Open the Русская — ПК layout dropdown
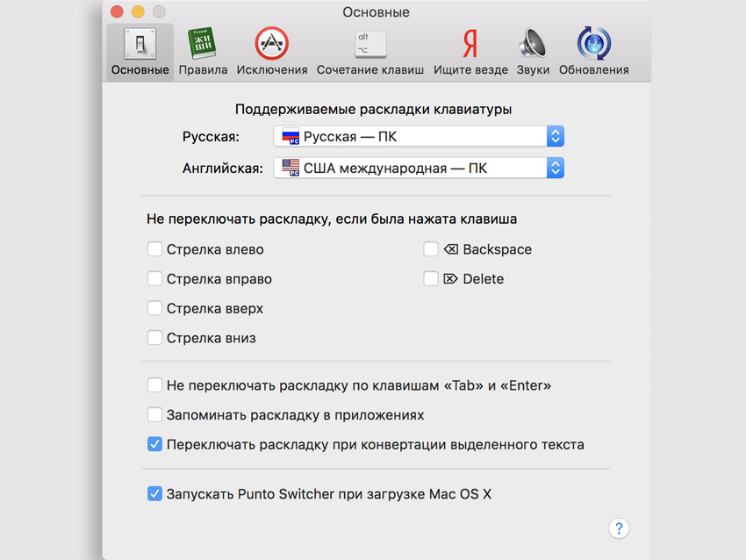Screen dimensions: 746x560 [419, 137]
